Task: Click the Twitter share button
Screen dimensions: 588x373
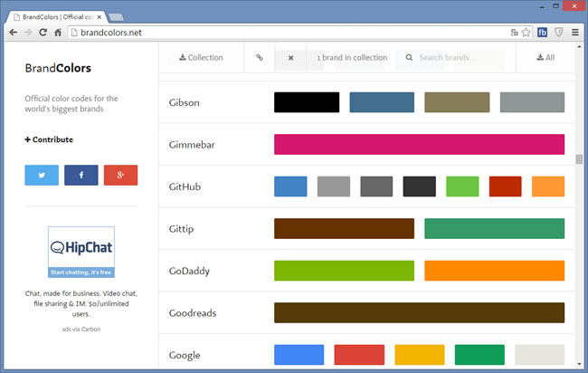Action: tap(42, 175)
